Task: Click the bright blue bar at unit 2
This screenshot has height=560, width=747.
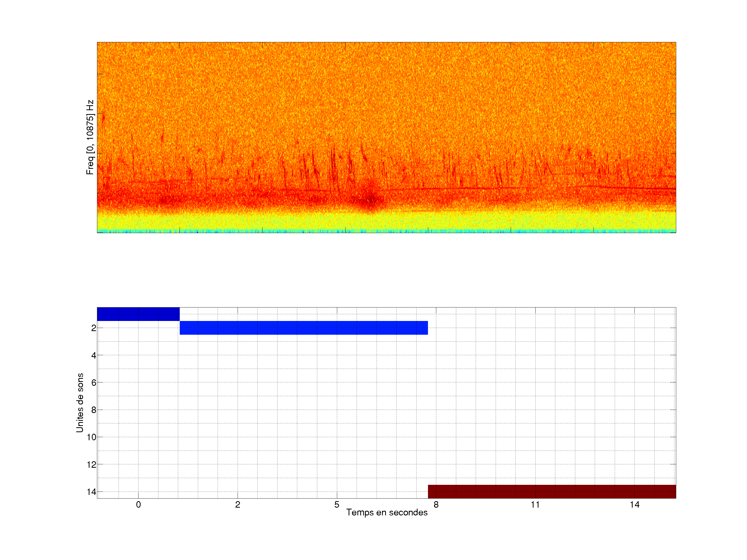Action: [x=303, y=328]
